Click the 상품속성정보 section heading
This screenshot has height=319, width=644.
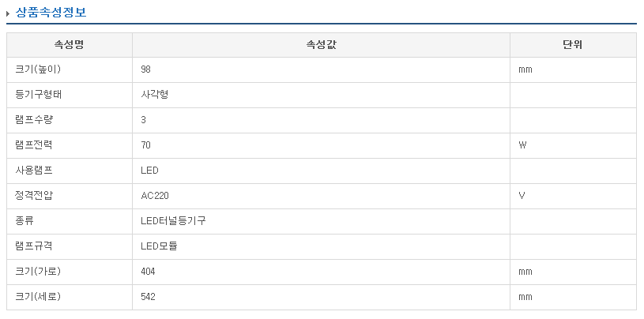pyautogui.click(x=51, y=12)
